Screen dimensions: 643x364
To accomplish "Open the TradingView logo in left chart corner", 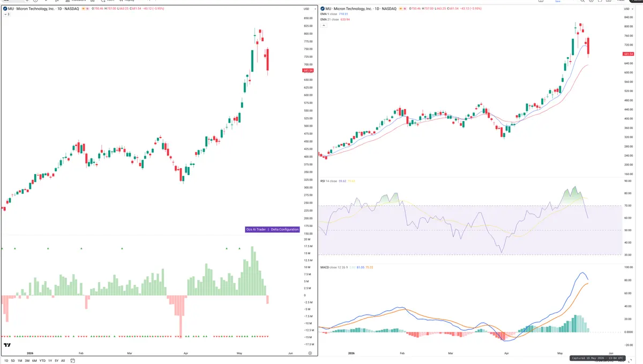I will (x=8, y=345).
